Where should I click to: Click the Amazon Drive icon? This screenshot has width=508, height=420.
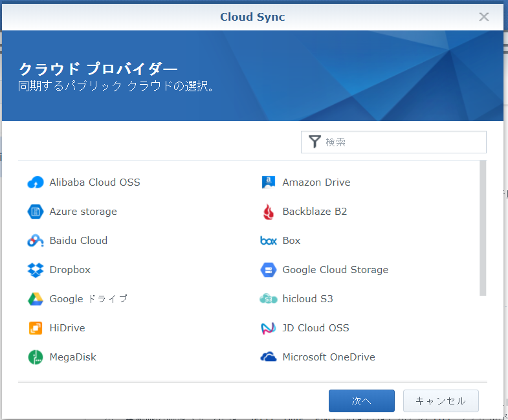[269, 182]
